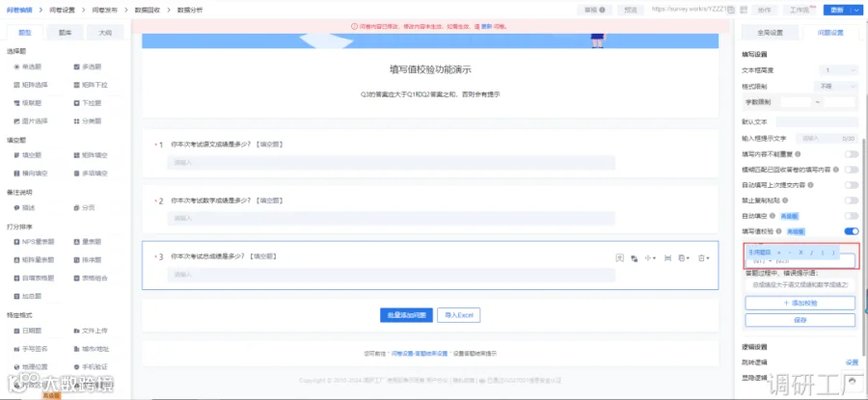Insert a 横向填空 question

tap(31, 173)
